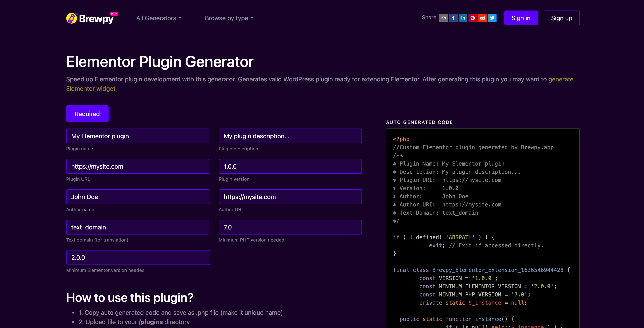Open the All Generators dropdown
Viewport: 644px width, 328px height.
tap(159, 18)
